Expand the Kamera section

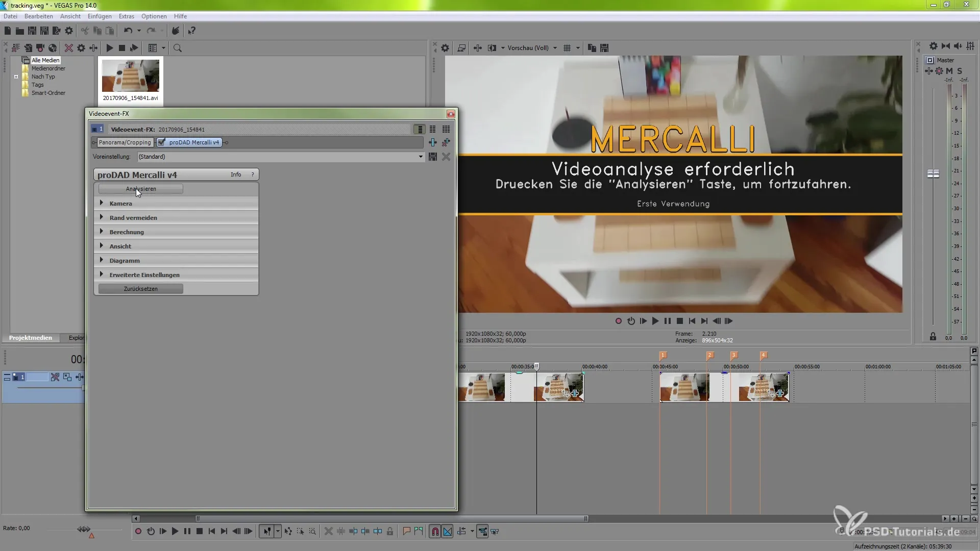click(176, 203)
